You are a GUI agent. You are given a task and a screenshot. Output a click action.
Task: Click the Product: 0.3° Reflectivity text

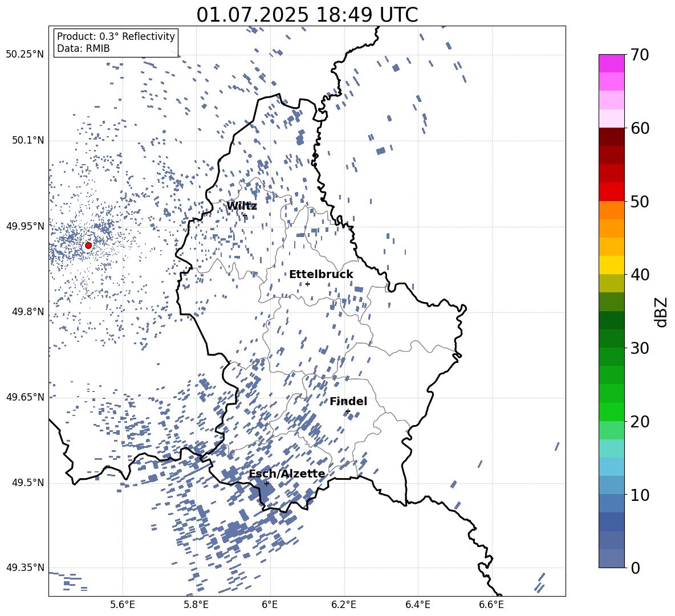tap(116, 36)
